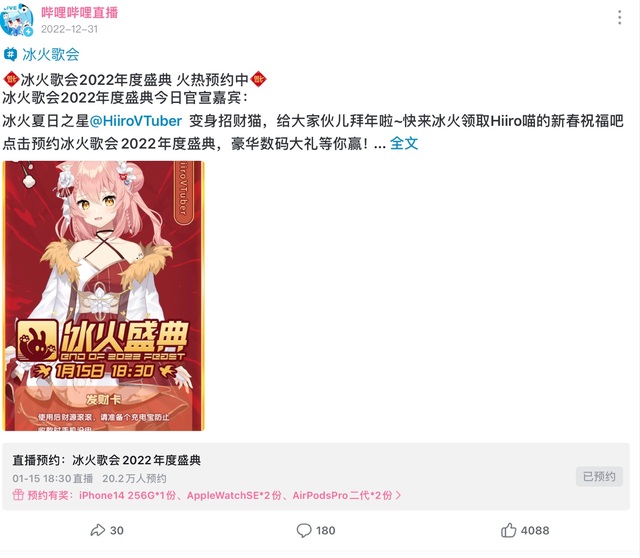Viewport: 640px width, 558px height.
Task: Click the comment count 180
Action: coord(325,530)
